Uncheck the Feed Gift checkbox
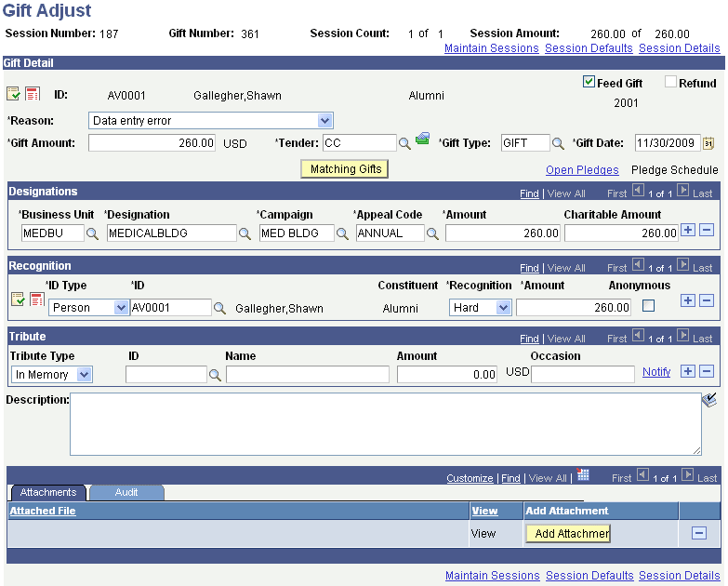Viewport: 728px width, 586px height. [589, 82]
